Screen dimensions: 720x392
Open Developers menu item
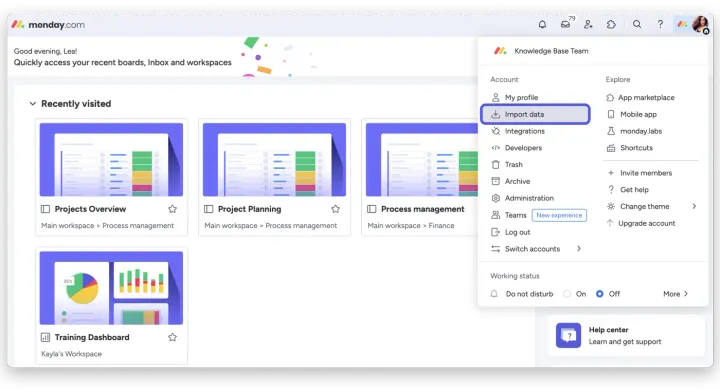(517, 148)
